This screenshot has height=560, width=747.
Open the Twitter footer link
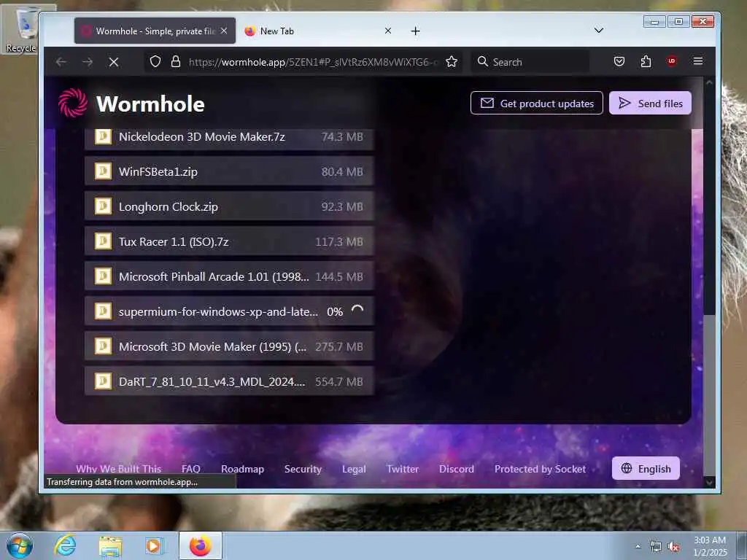pos(403,469)
